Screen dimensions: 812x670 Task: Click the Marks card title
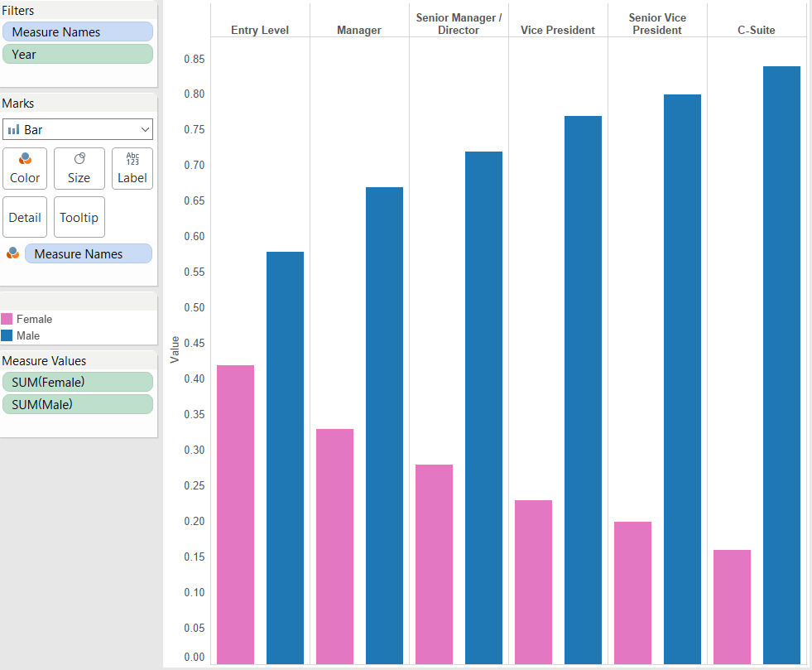tap(18, 104)
